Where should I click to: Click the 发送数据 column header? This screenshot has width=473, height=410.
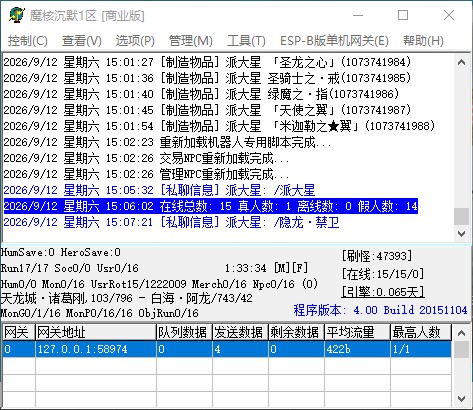(x=240, y=332)
